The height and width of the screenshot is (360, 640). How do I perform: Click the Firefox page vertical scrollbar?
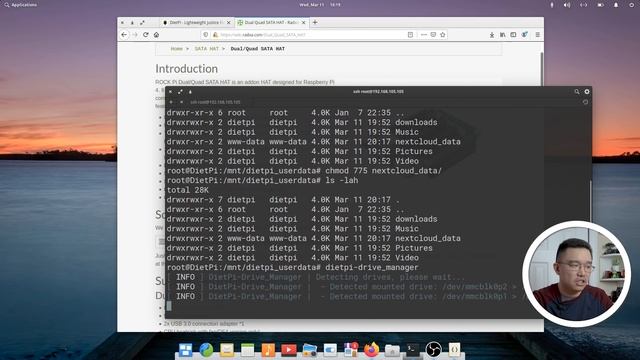pyautogui.click(x=542, y=69)
